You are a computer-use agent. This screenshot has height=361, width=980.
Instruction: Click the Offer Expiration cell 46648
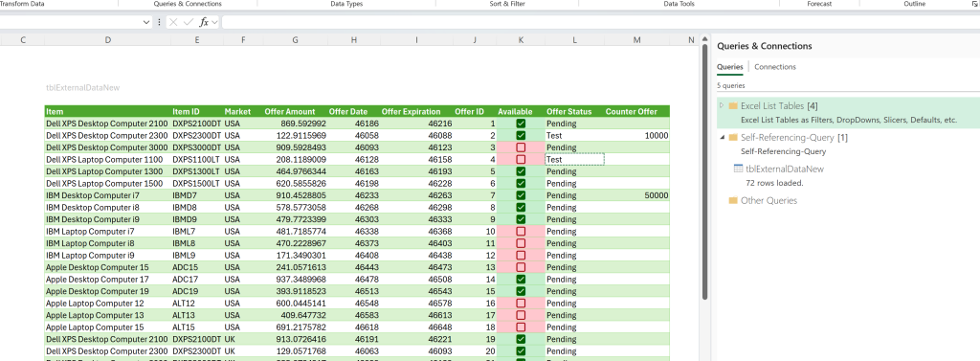coord(416,327)
